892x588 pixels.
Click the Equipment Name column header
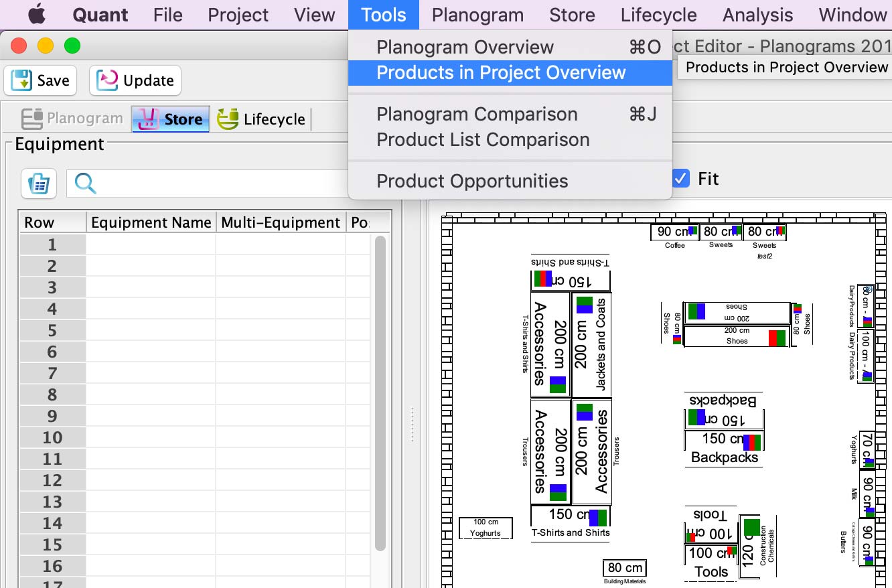151,222
